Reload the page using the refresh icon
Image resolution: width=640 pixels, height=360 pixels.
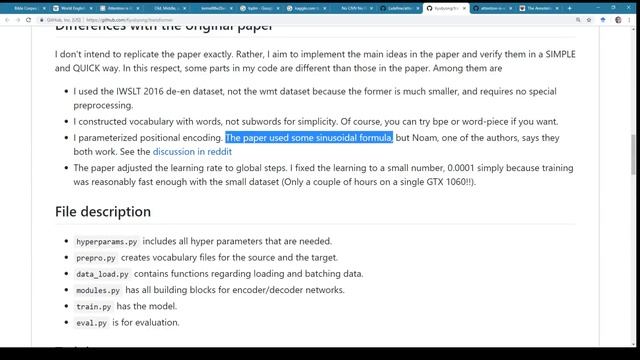tap(28, 20)
